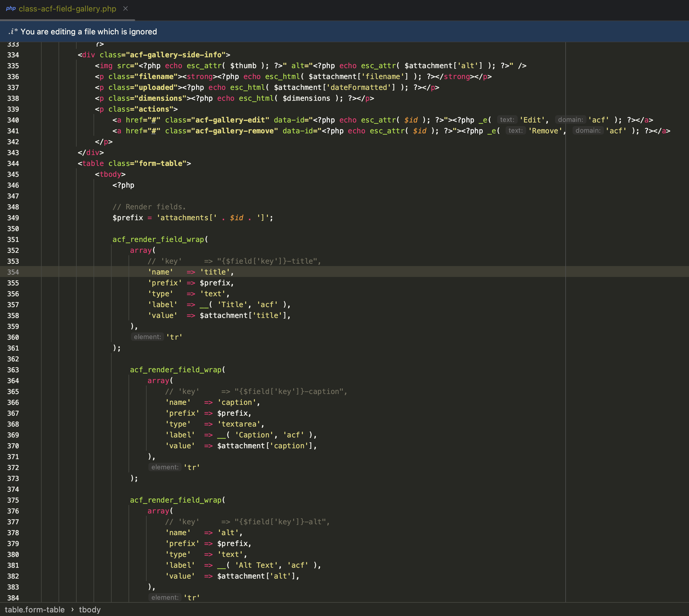The image size is (689, 616).
Task: Click 'Caption' label string on line 369
Action: point(254,435)
